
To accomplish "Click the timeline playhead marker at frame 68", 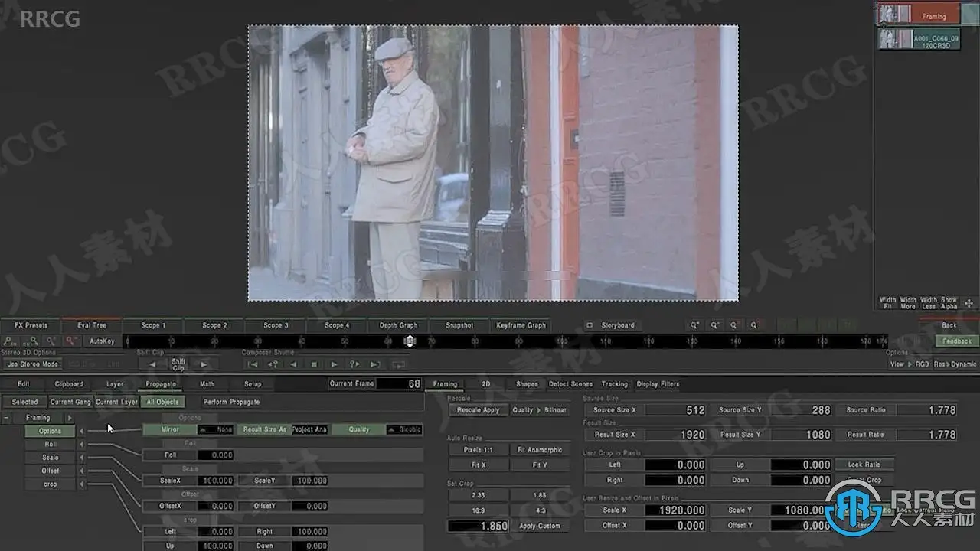I will pos(410,341).
